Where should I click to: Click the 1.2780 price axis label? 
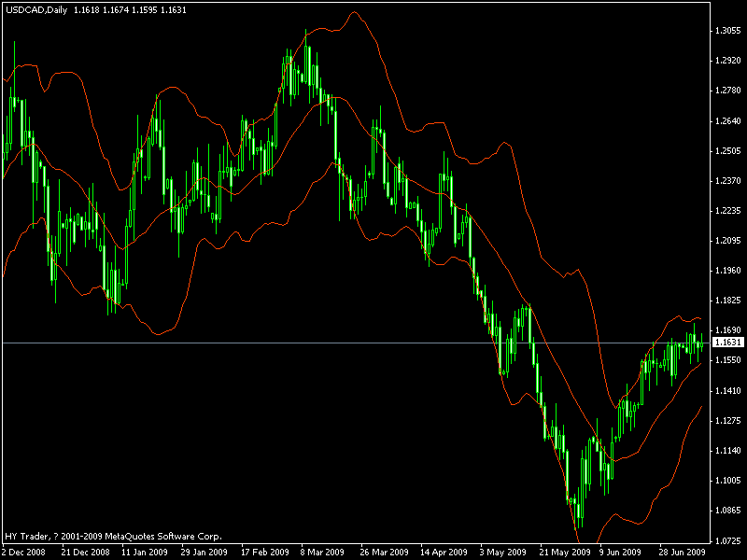tap(728, 91)
